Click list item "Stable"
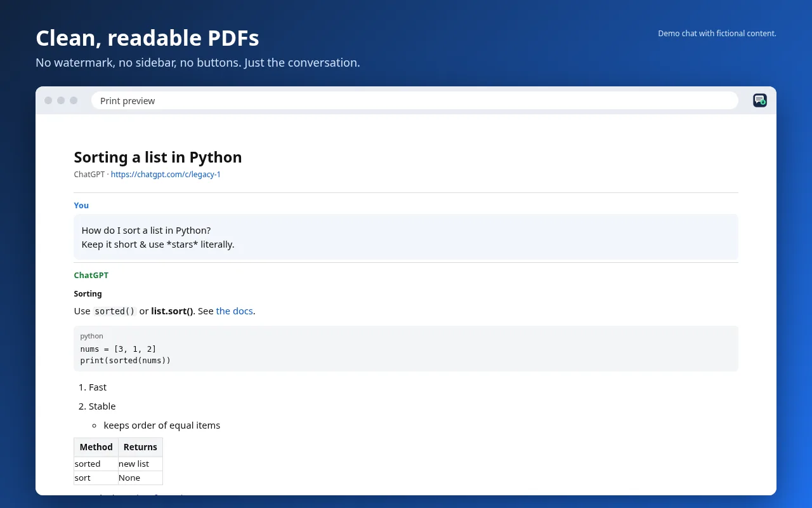Image resolution: width=812 pixels, height=508 pixels. coord(102,406)
